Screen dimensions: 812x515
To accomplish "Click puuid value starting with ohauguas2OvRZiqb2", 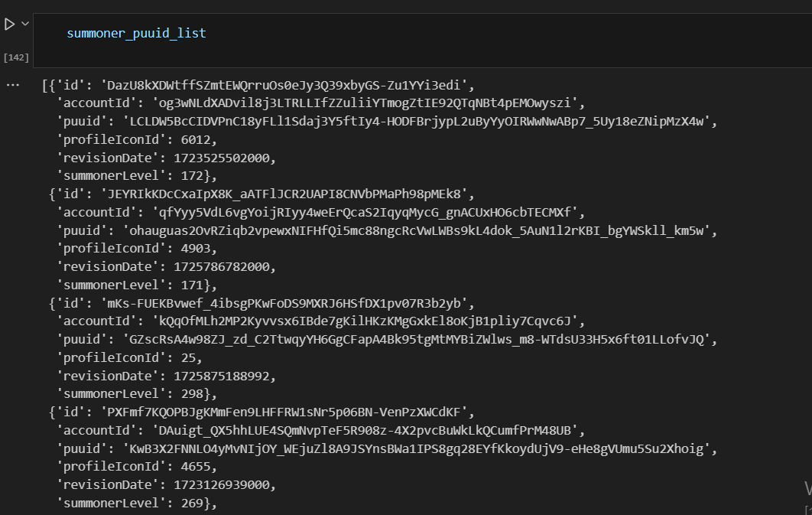I will [x=417, y=230].
